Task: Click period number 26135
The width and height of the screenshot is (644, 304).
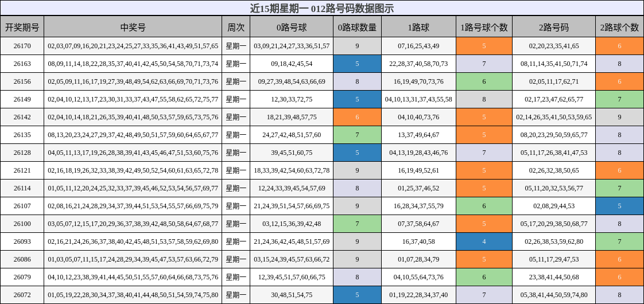Action: tap(22, 135)
